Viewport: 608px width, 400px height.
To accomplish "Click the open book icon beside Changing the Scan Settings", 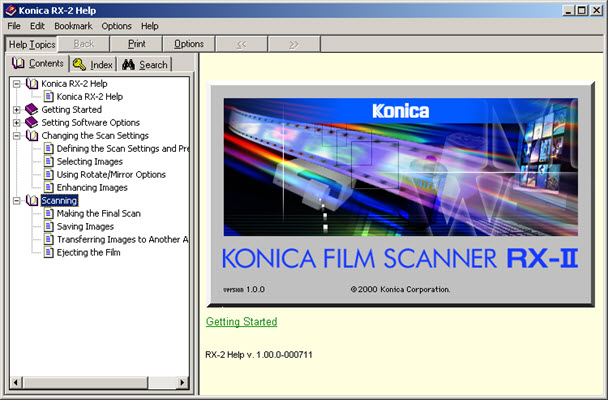I will click(31, 136).
